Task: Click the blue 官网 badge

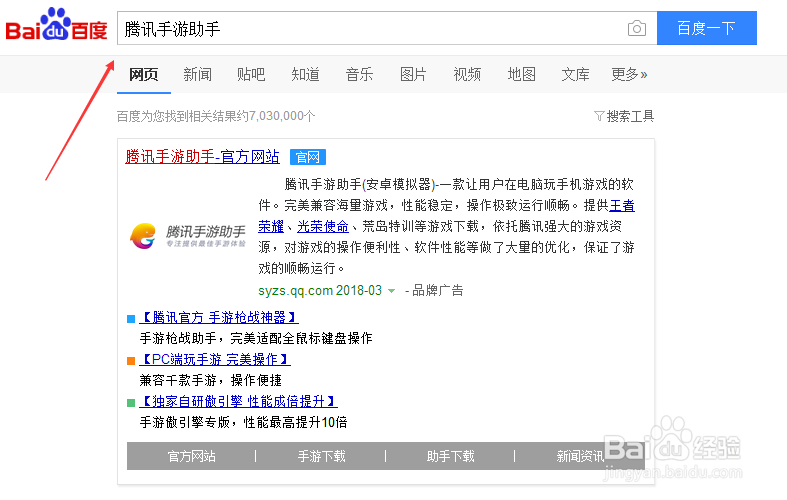Action: (x=308, y=157)
